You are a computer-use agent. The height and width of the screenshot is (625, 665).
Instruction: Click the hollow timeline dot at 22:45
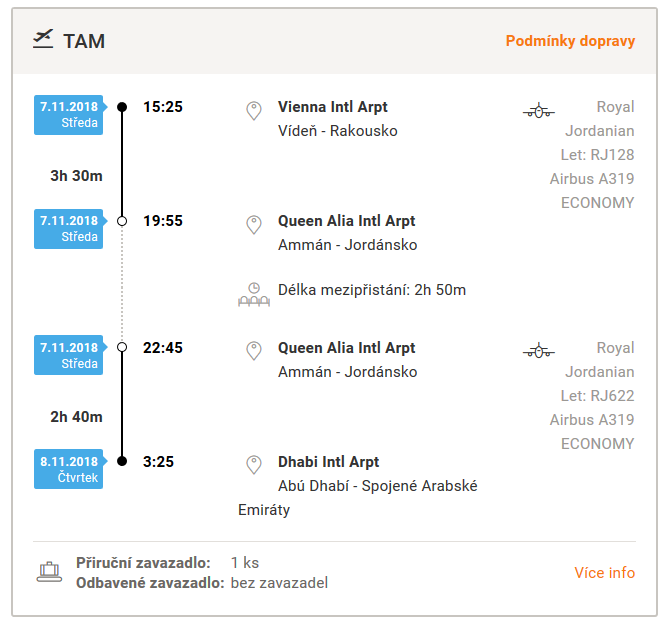point(122,347)
